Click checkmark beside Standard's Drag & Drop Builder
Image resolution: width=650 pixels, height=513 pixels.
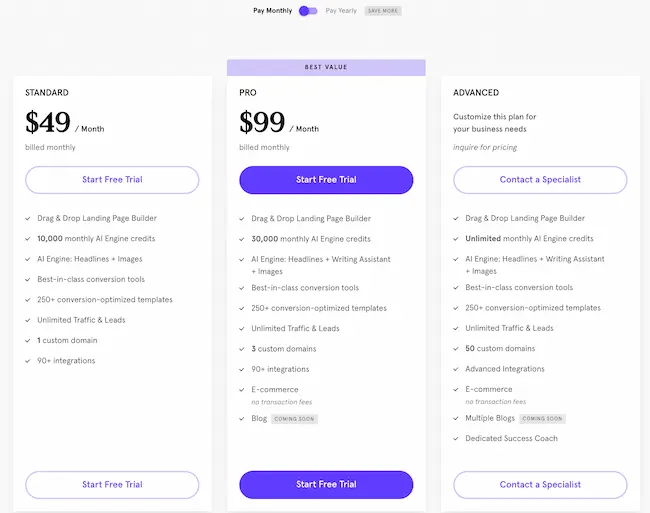pos(28,218)
